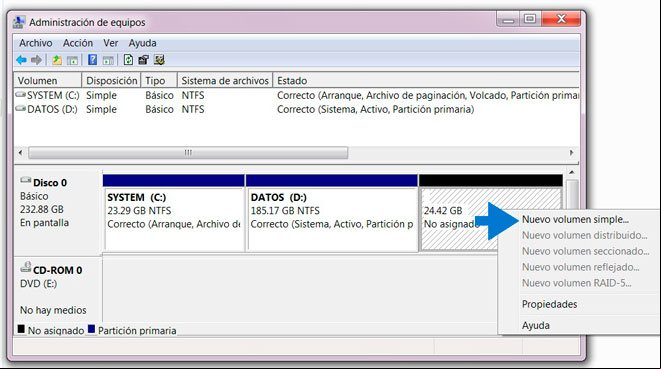Maximize the Administración de equipos window
The width and height of the screenshot is (661, 369).
(x=530, y=19)
